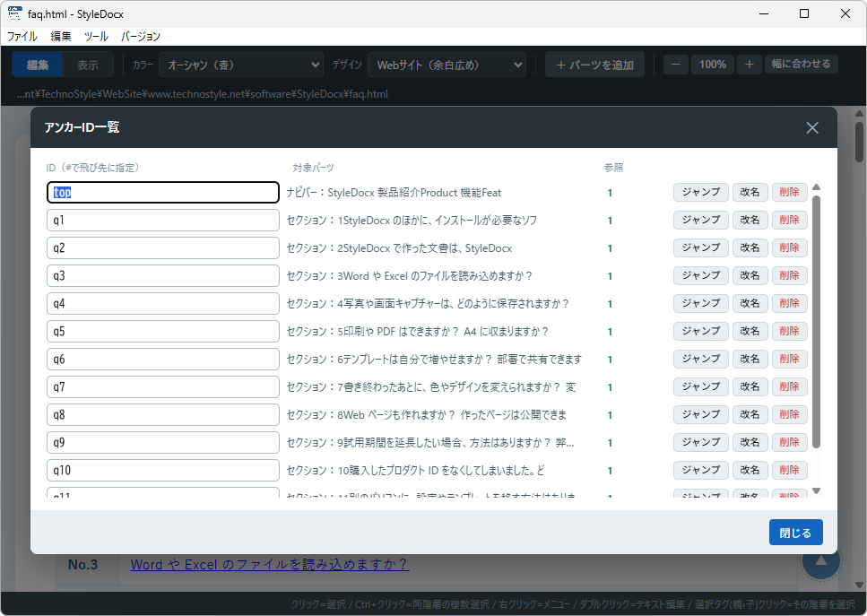Jump to anchor q4

(x=700, y=303)
